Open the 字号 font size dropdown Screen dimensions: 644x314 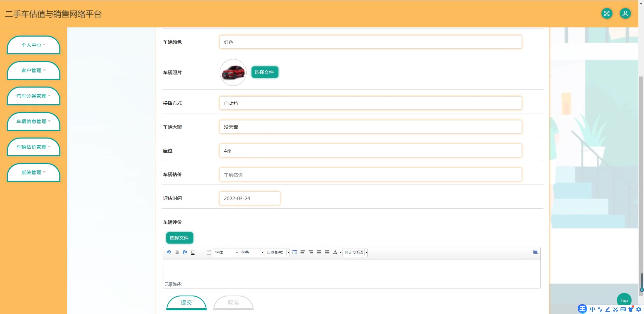251,252
